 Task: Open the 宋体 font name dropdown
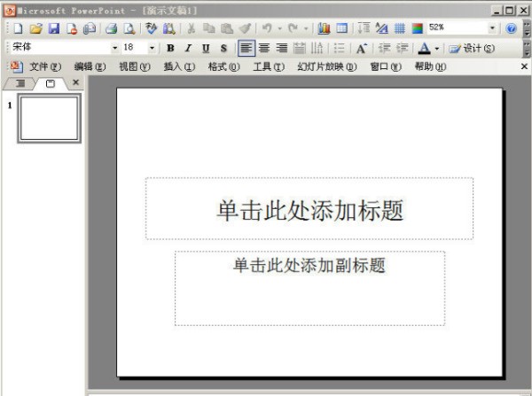coord(115,48)
